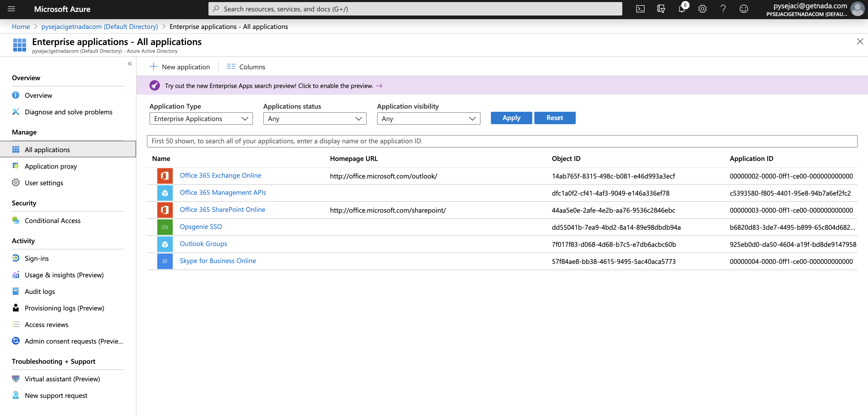
Task: Click the notifications bell icon
Action: (681, 9)
